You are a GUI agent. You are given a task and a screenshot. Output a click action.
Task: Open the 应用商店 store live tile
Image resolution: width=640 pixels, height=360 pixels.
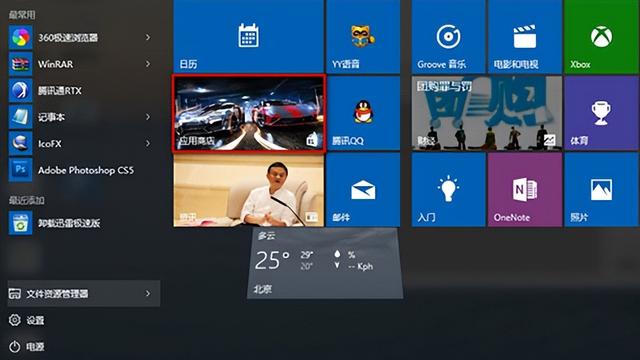pos(249,113)
